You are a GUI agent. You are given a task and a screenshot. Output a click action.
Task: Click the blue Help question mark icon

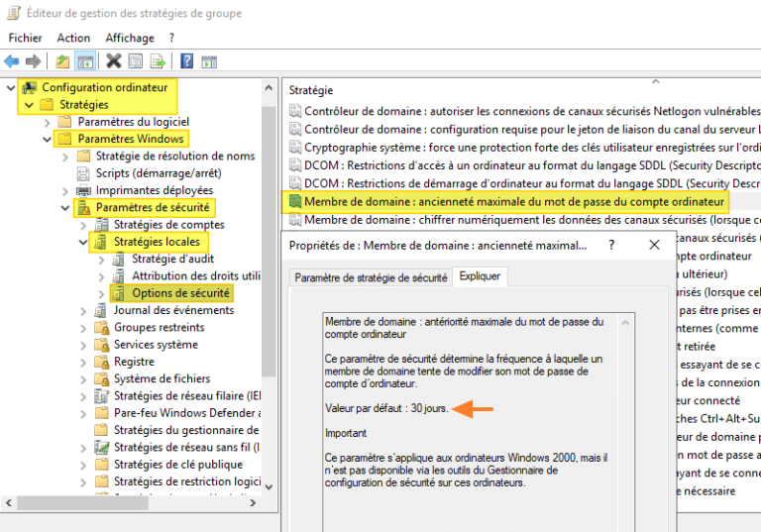(185, 61)
